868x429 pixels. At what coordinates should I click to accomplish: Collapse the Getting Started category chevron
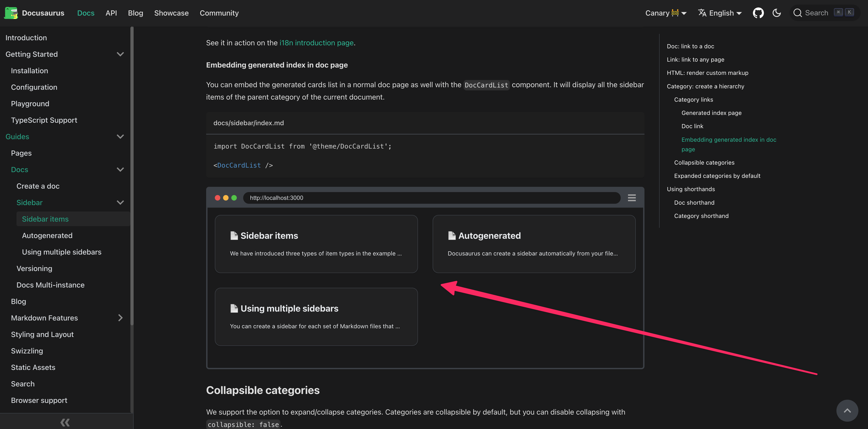pos(120,54)
